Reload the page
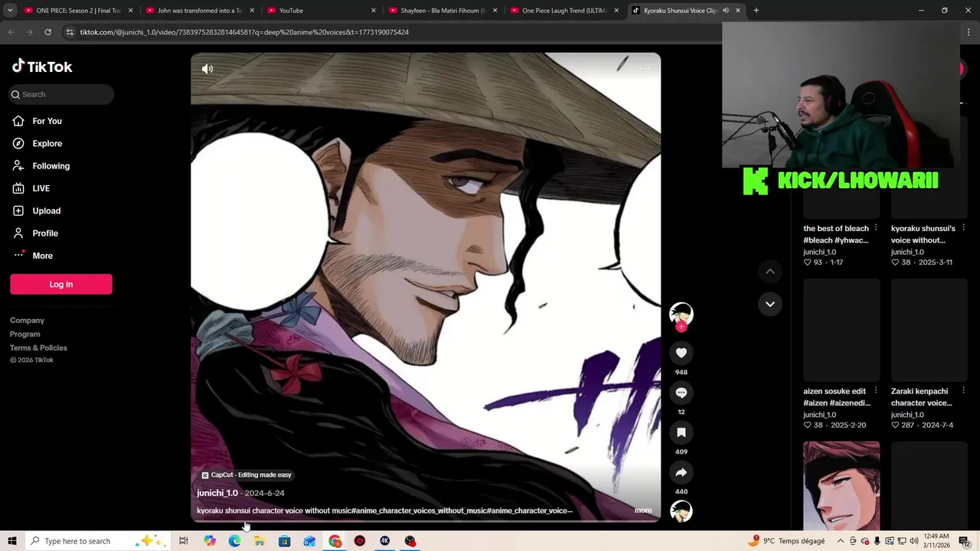 pos(47,32)
